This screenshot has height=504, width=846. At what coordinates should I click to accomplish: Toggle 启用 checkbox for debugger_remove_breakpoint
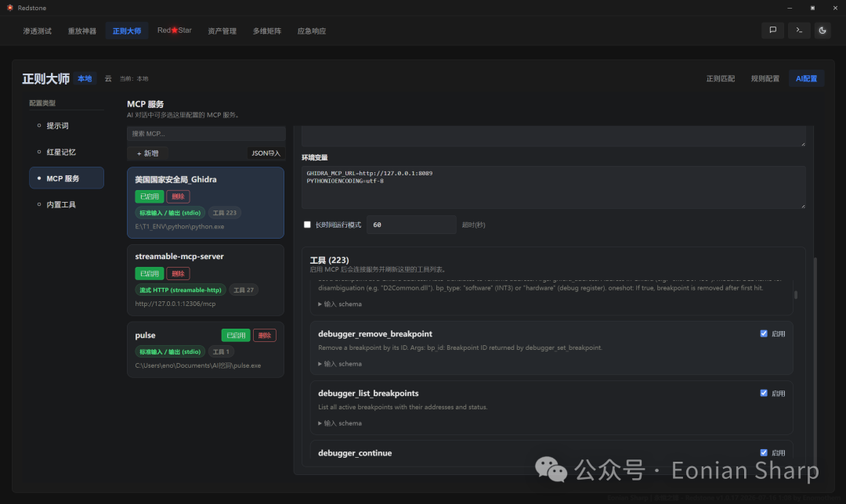click(x=764, y=333)
